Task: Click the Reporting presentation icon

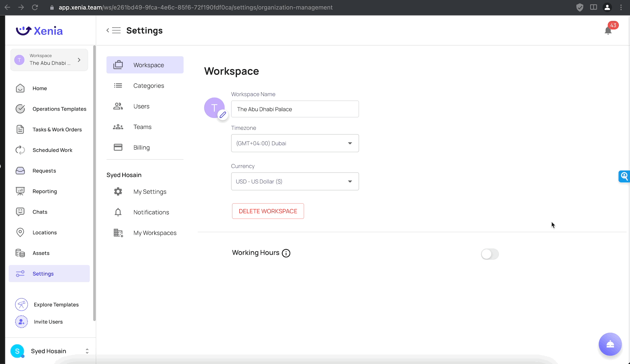Action: [x=20, y=191]
